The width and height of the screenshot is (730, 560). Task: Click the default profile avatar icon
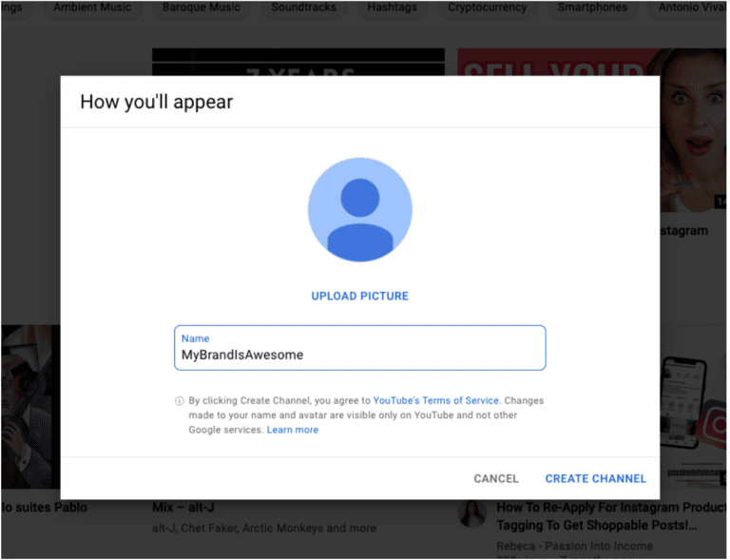(359, 209)
